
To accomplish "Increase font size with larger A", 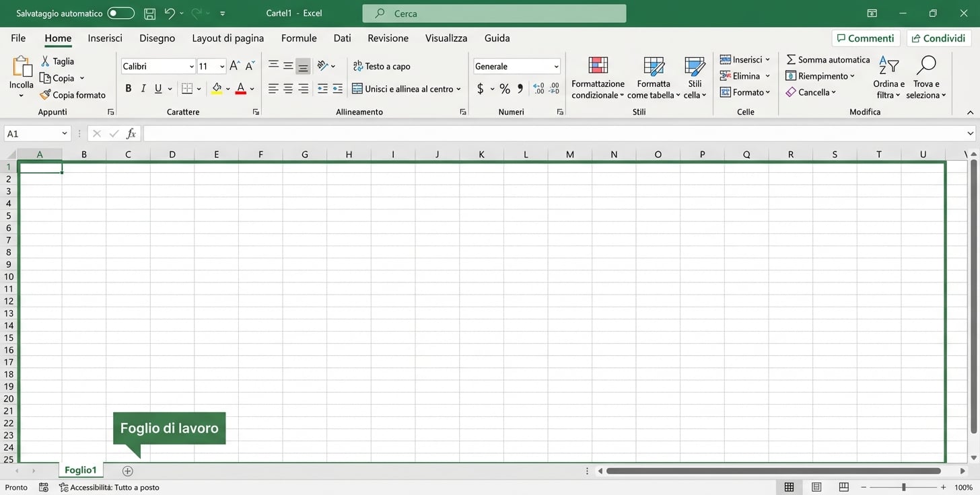I will coord(234,66).
